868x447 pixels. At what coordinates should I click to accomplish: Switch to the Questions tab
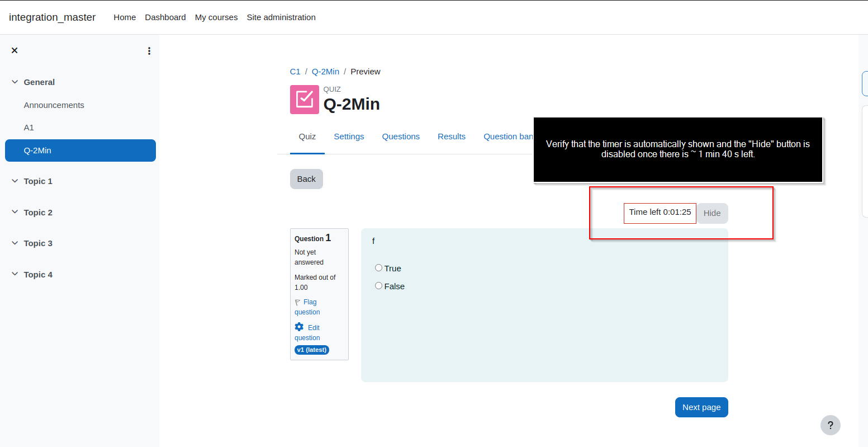point(401,137)
